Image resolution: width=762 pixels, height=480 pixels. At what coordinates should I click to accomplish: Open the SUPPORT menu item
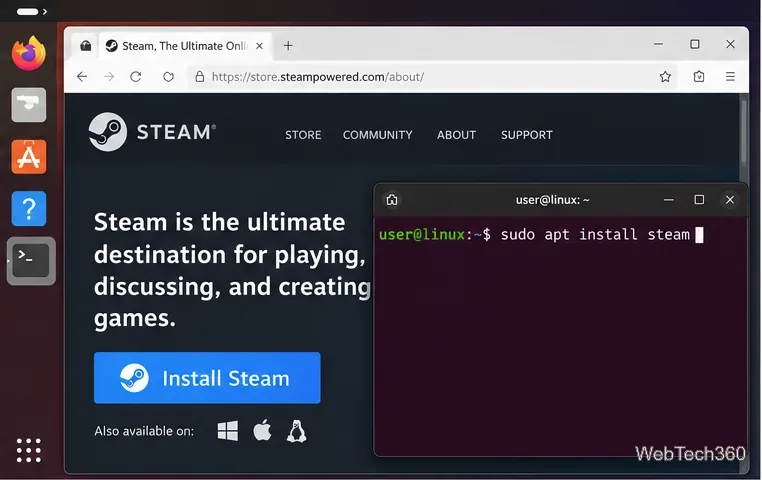tap(527, 135)
